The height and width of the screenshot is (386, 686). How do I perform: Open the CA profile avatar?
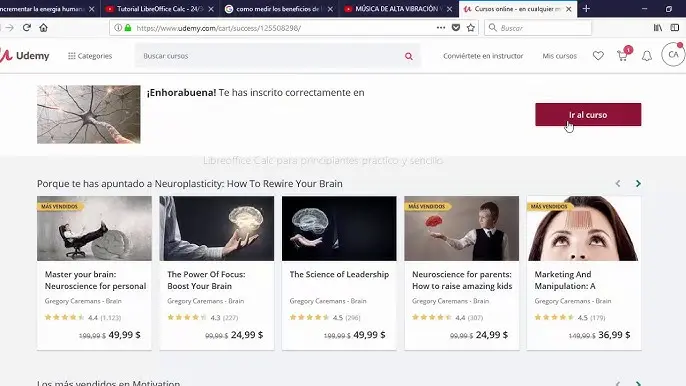673,55
